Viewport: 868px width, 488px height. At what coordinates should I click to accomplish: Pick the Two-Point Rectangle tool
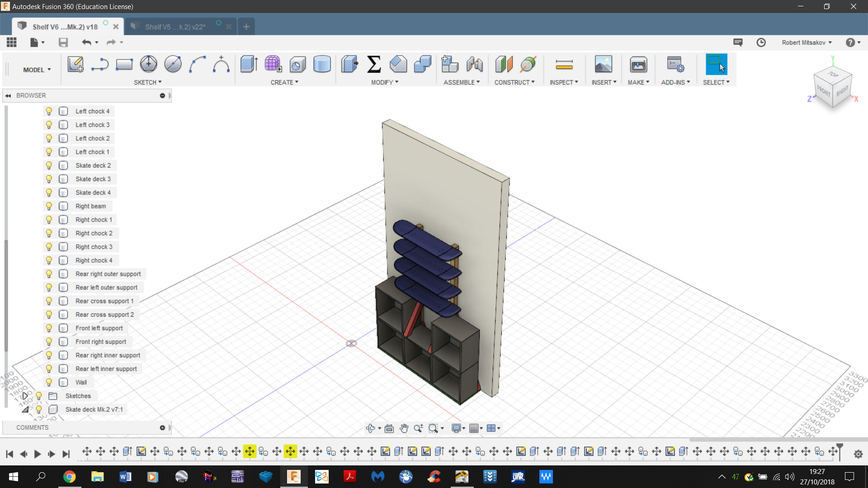[124, 64]
